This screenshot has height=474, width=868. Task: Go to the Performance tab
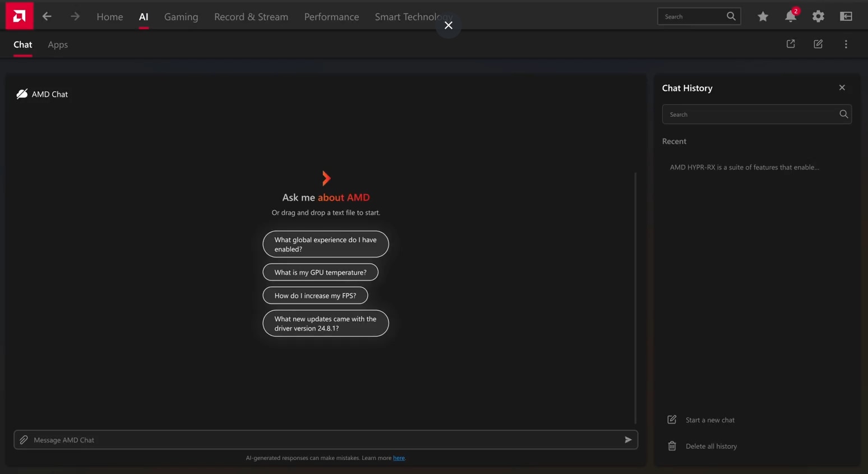click(x=331, y=16)
